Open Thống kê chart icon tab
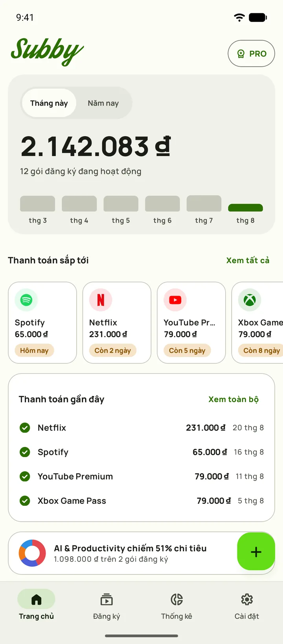 177,600
